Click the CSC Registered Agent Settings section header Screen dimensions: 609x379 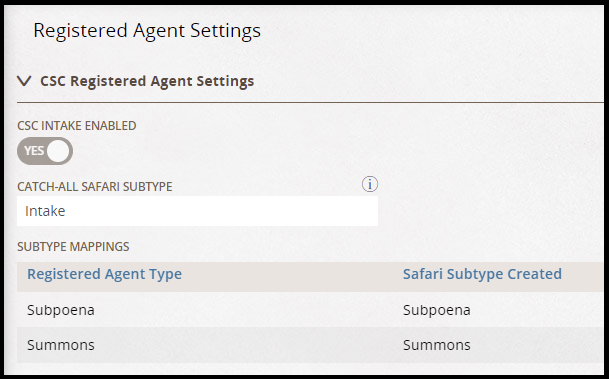[147, 81]
